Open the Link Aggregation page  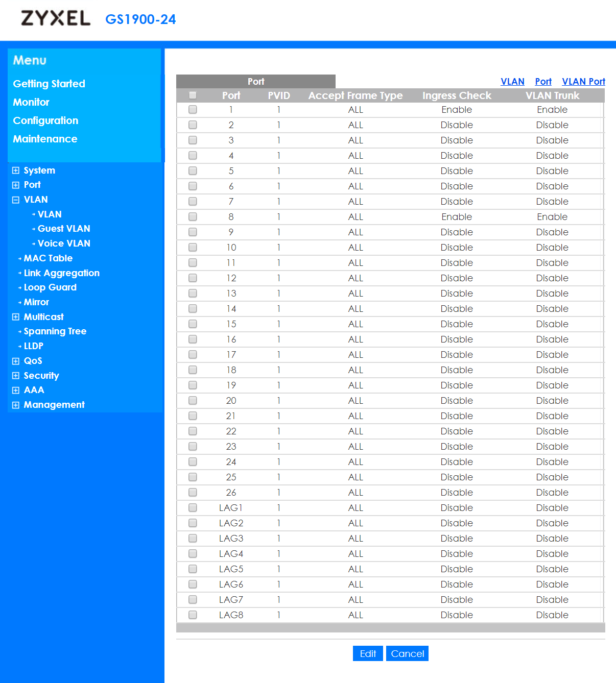[62, 273]
